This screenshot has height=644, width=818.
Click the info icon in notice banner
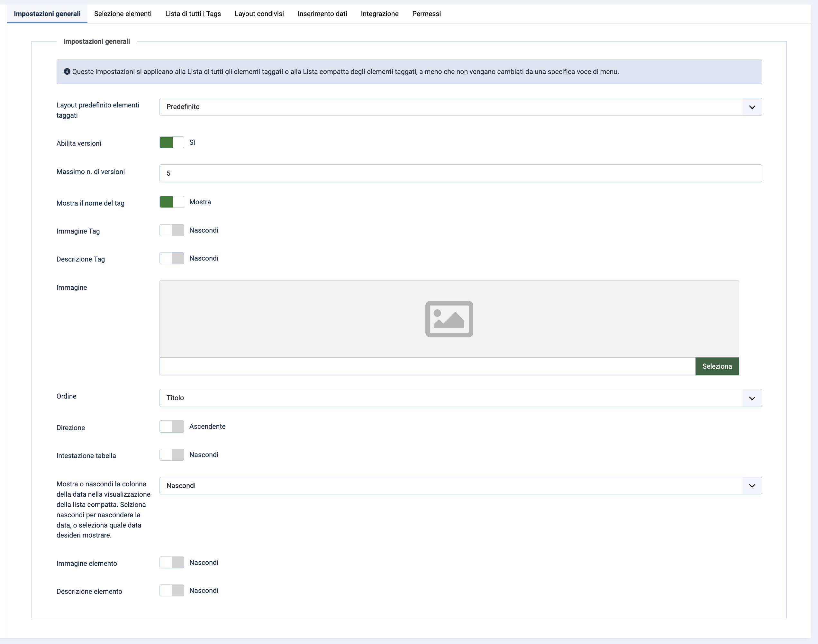pos(67,71)
